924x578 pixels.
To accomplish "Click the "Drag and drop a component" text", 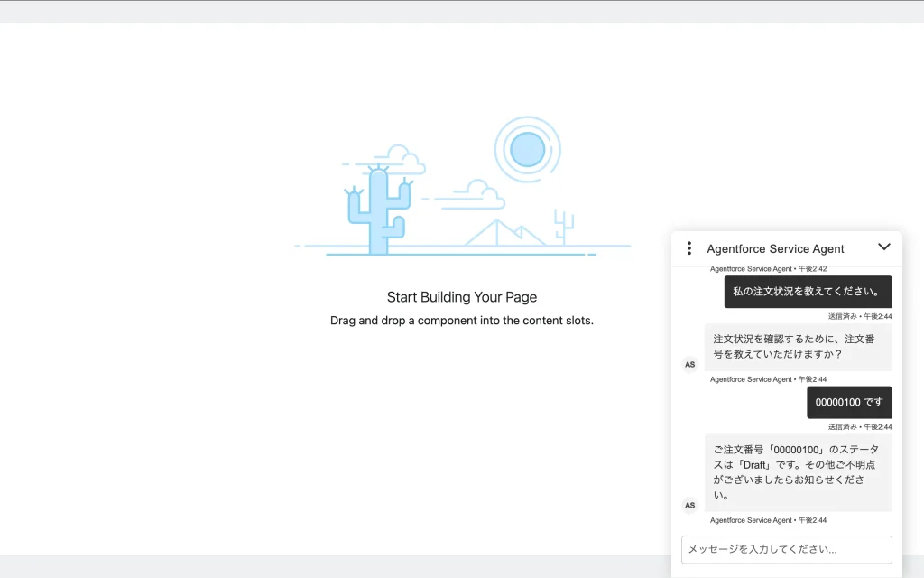I will [x=462, y=321].
